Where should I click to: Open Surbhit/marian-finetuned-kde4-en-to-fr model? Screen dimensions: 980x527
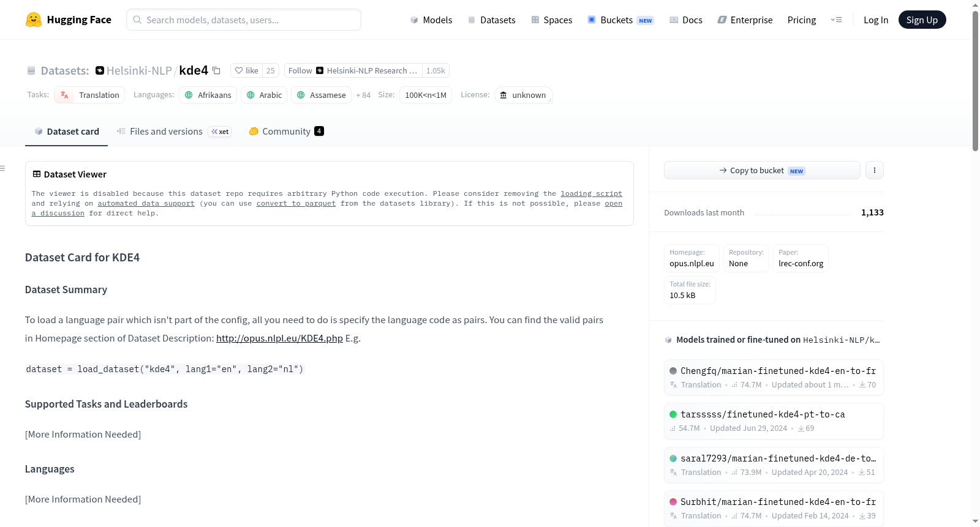click(x=774, y=508)
